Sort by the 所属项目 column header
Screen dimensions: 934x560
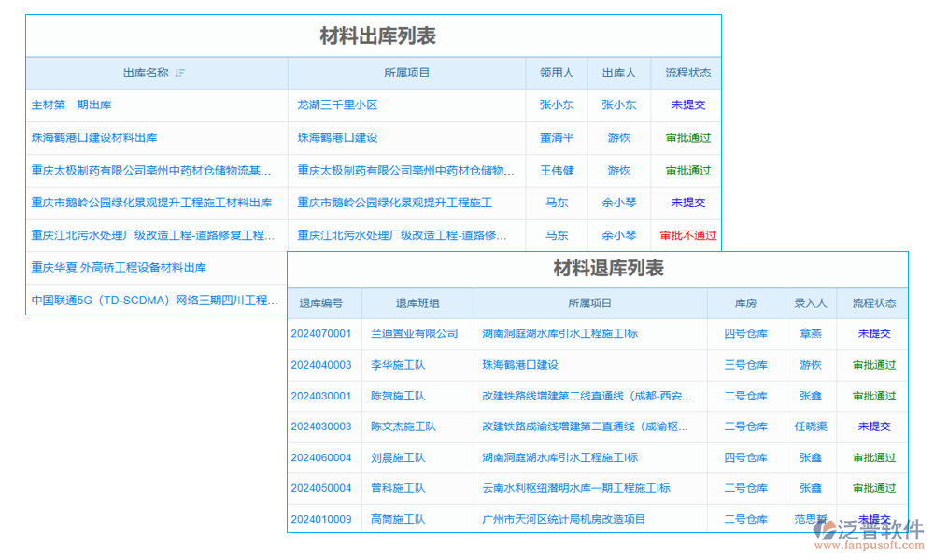point(408,72)
